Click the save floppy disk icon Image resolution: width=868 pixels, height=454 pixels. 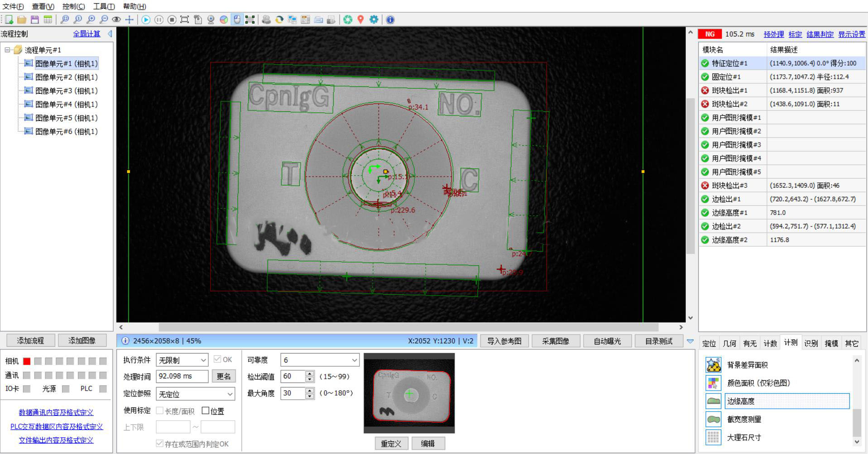point(35,19)
